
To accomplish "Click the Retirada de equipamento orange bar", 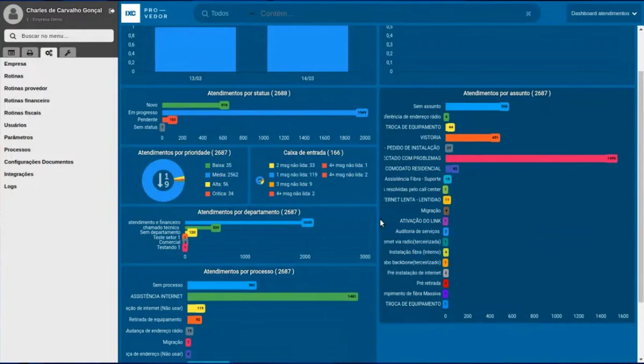I will tap(194, 320).
